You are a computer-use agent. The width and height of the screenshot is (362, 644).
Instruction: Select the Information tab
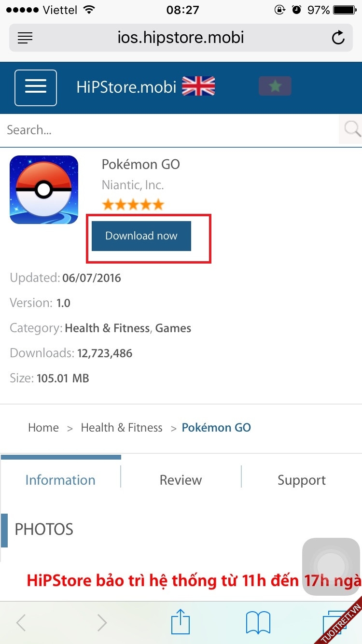[60, 480]
